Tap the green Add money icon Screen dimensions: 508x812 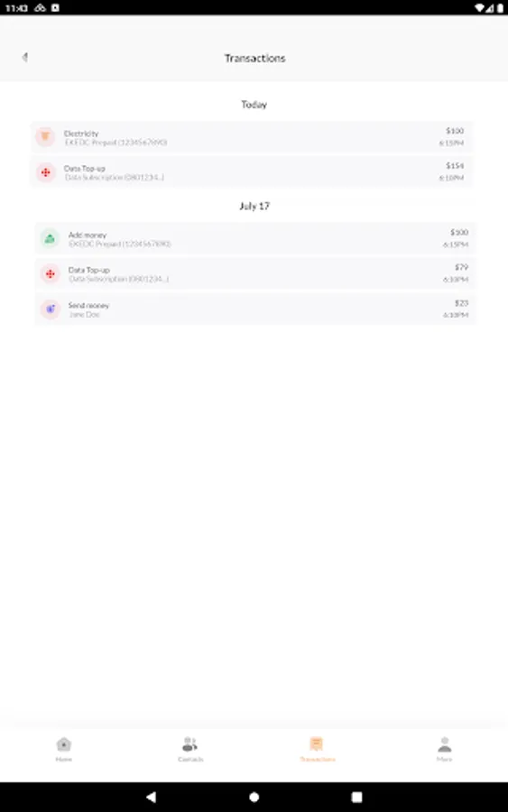point(51,238)
